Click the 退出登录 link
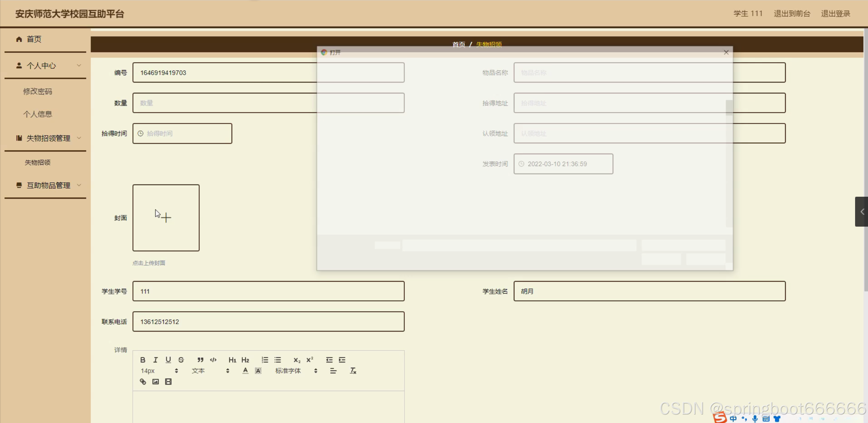 835,14
